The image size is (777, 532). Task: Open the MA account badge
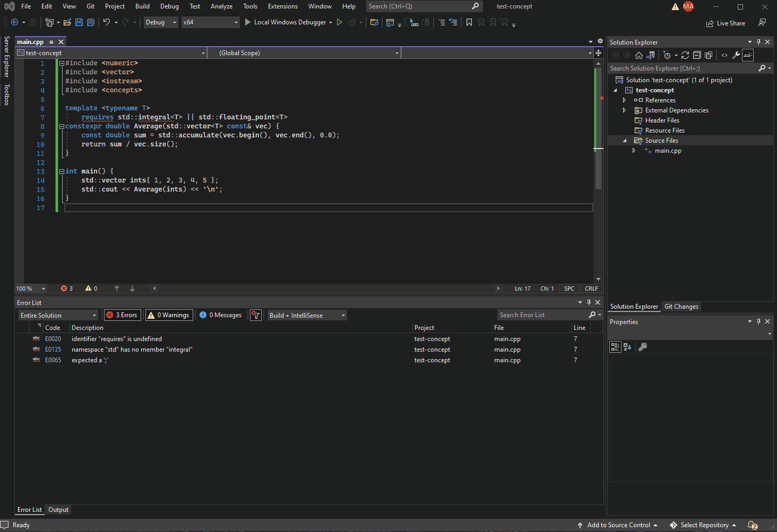point(688,6)
